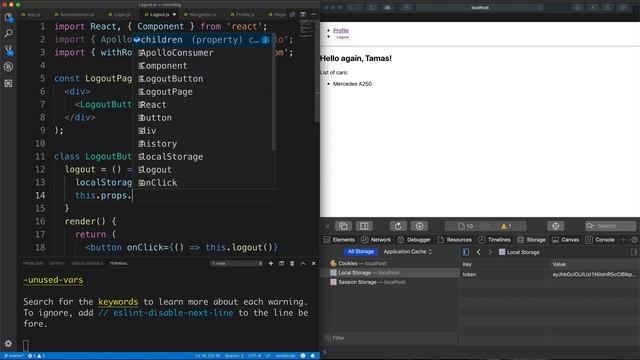
Task: Open the feedback smiley in status bar
Action: point(303,356)
